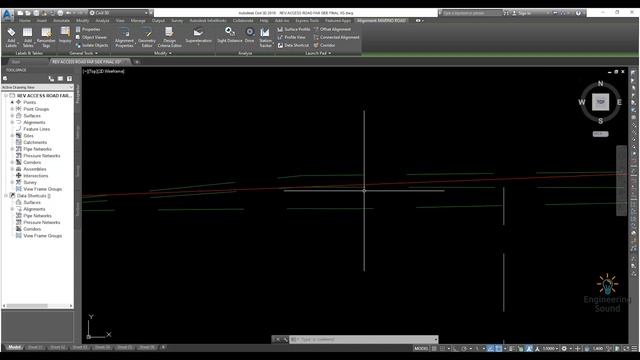Open Properties in General Tools
The height and width of the screenshot is (360, 640).
point(87,29)
